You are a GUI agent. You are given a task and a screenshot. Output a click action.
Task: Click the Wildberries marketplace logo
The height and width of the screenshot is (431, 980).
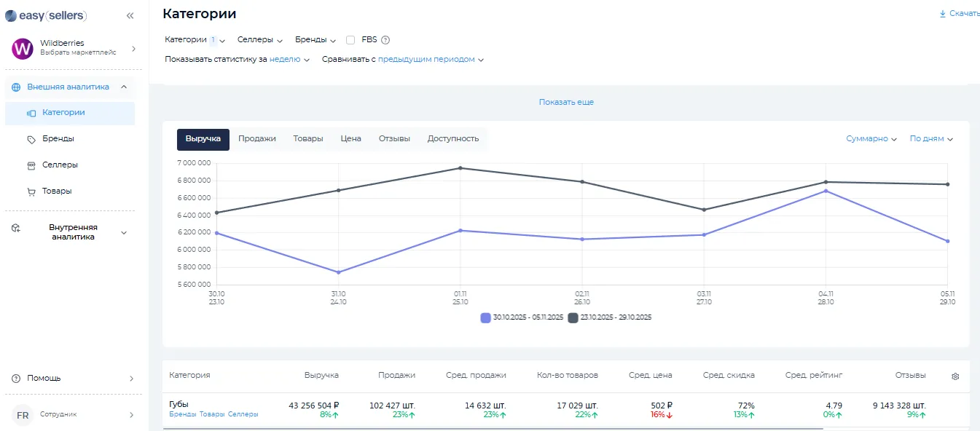coord(23,49)
